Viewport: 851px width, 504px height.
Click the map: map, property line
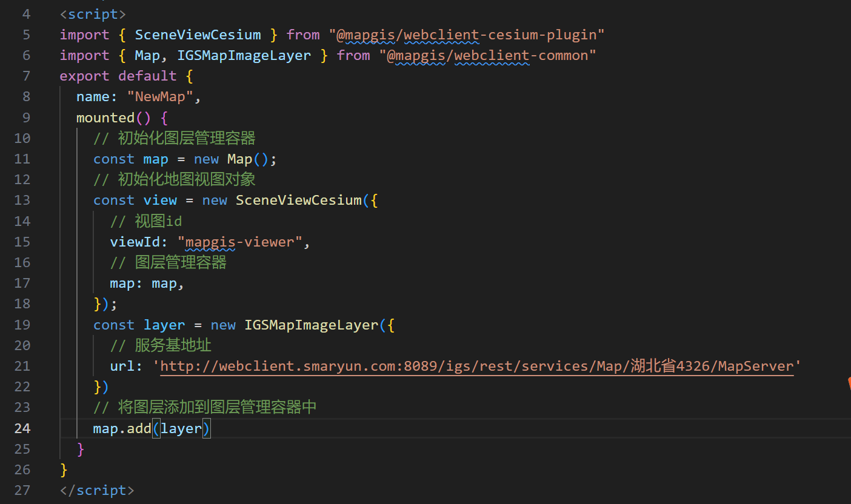tap(147, 283)
